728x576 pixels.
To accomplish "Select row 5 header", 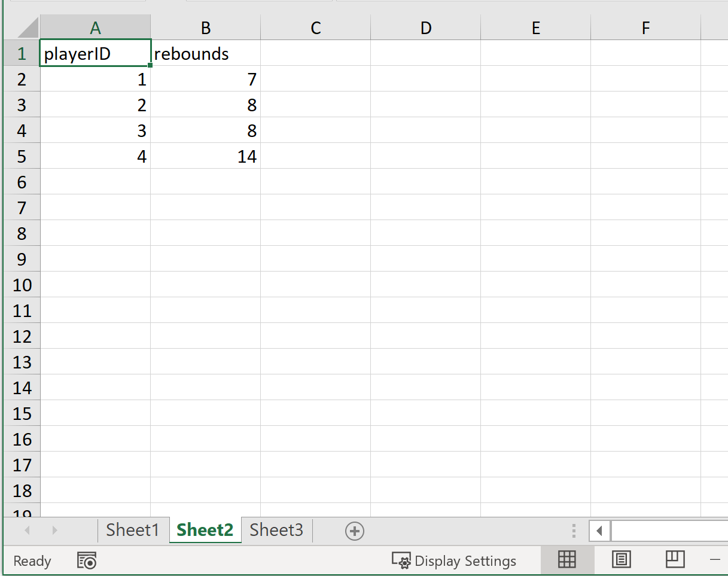I will [22, 156].
